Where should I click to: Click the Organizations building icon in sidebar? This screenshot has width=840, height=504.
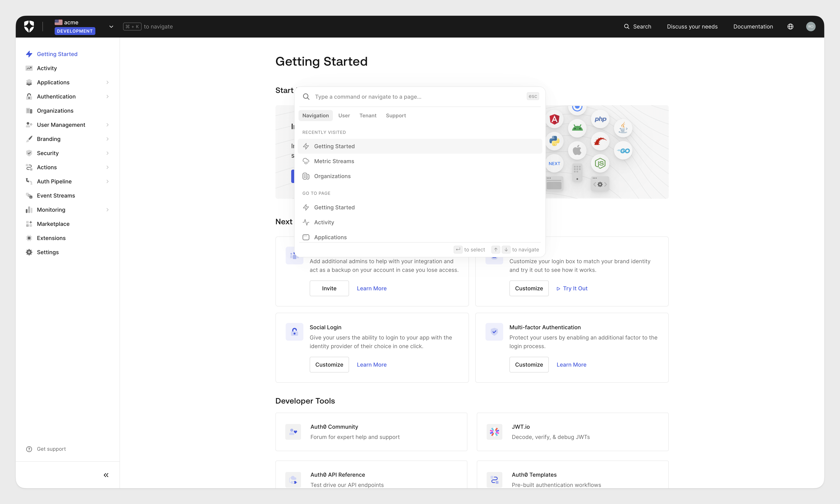click(x=29, y=111)
